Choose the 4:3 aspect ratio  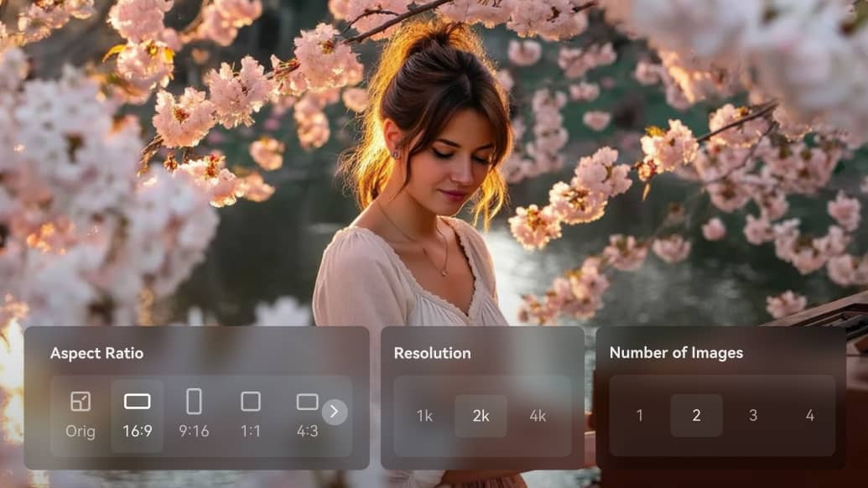307,416
